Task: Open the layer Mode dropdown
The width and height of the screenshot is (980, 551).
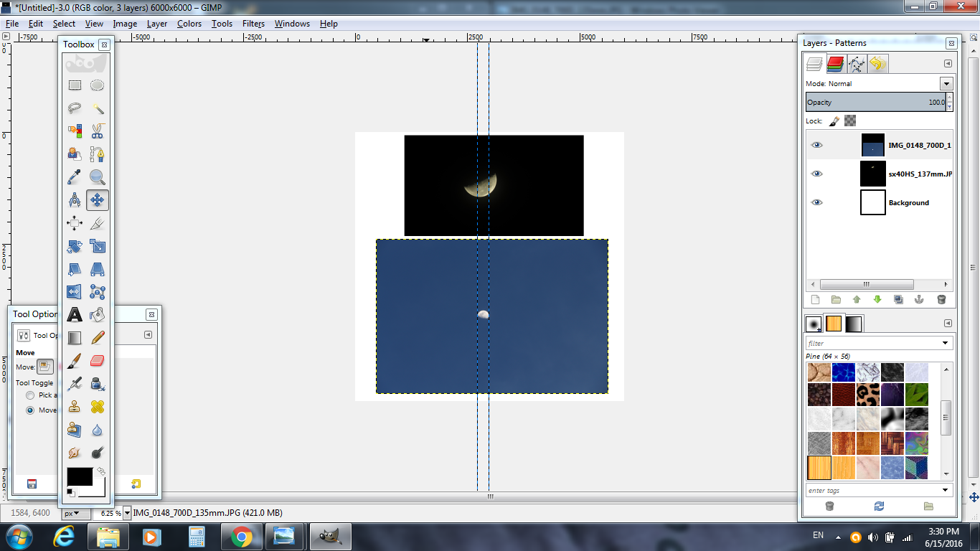Action: tap(946, 84)
